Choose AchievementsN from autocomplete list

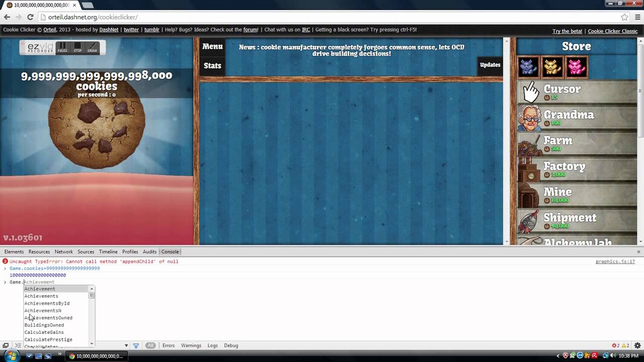pos(56,311)
